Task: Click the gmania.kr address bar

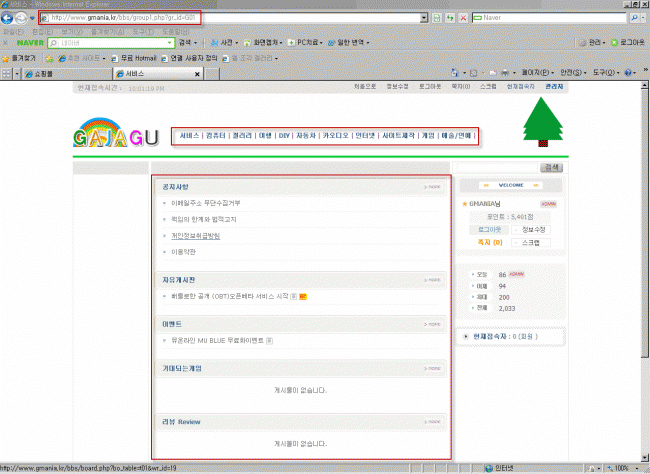Action: (x=232, y=18)
